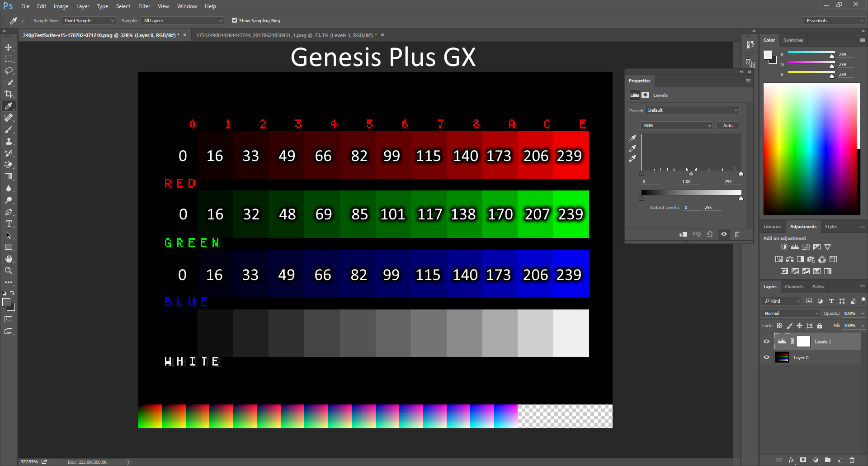Toggle lock all for the layer

coord(820,326)
